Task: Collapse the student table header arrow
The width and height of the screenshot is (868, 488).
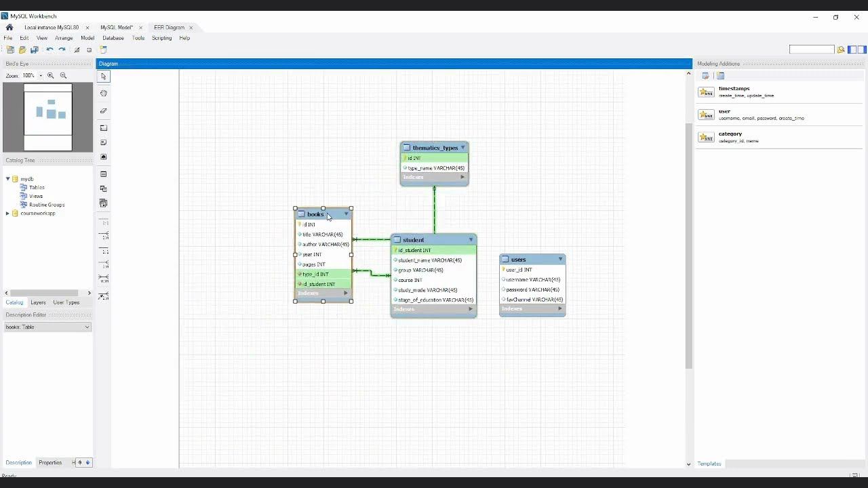Action: click(471, 240)
